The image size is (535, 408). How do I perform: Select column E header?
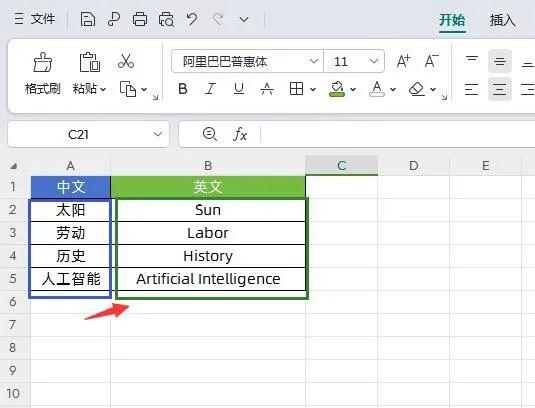[486, 165]
